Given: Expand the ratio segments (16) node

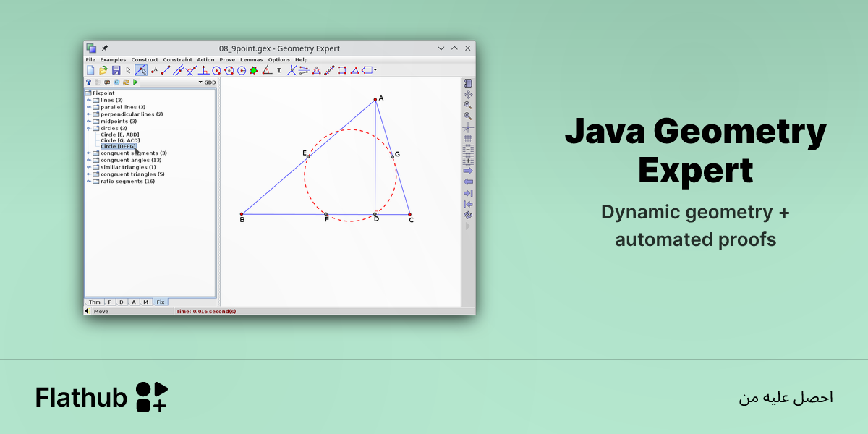Looking at the screenshot, I should [89, 181].
